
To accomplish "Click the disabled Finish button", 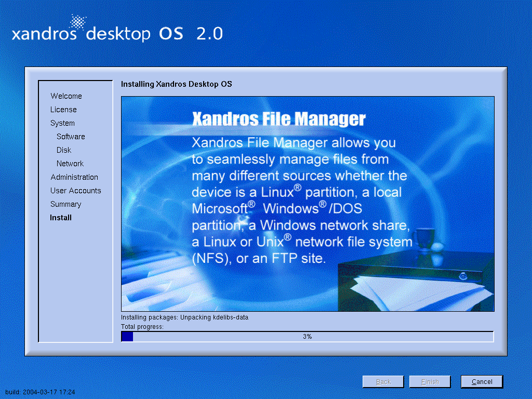I will pyautogui.click(x=430, y=382).
